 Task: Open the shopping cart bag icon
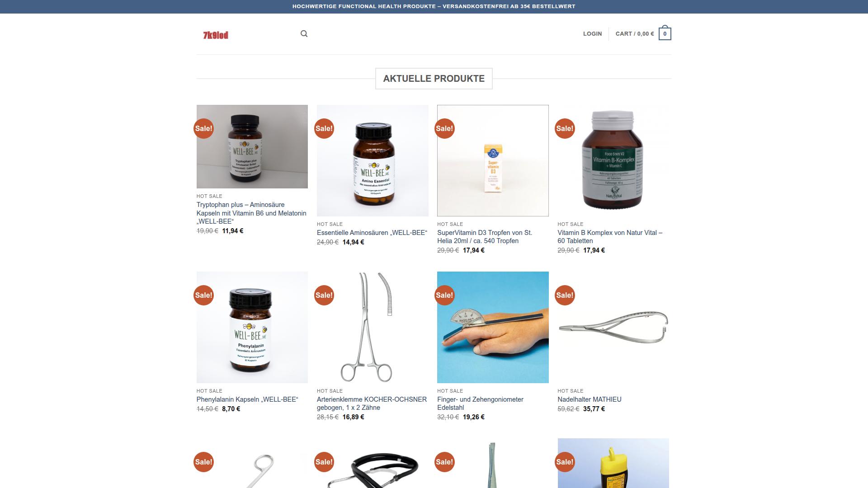click(x=665, y=33)
